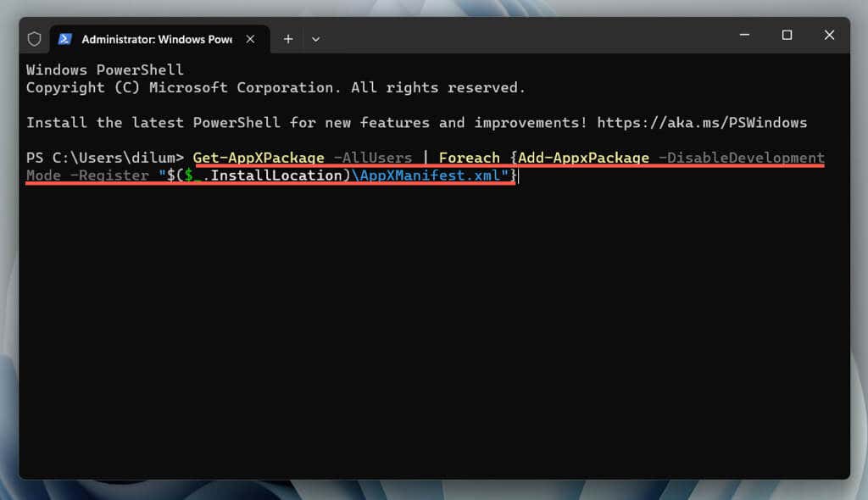Click the PowerShell icon in the tab
This screenshot has width=868, height=500.
(64, 39)
